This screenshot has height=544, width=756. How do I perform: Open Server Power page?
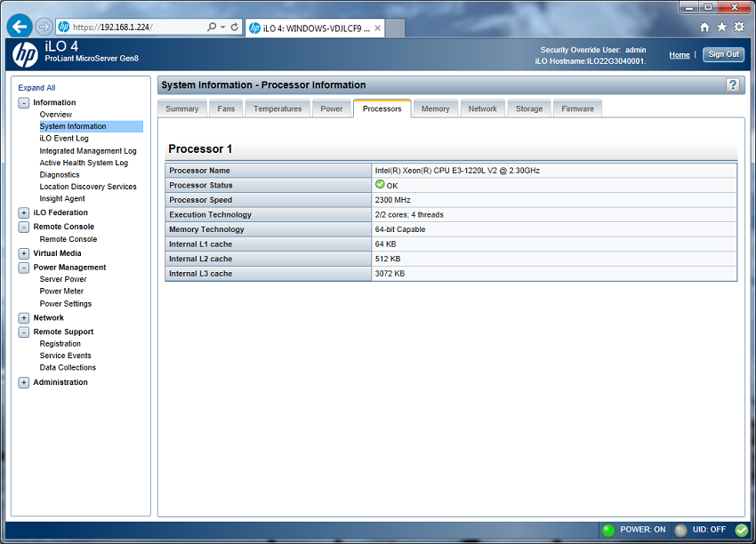pos(63,279)
